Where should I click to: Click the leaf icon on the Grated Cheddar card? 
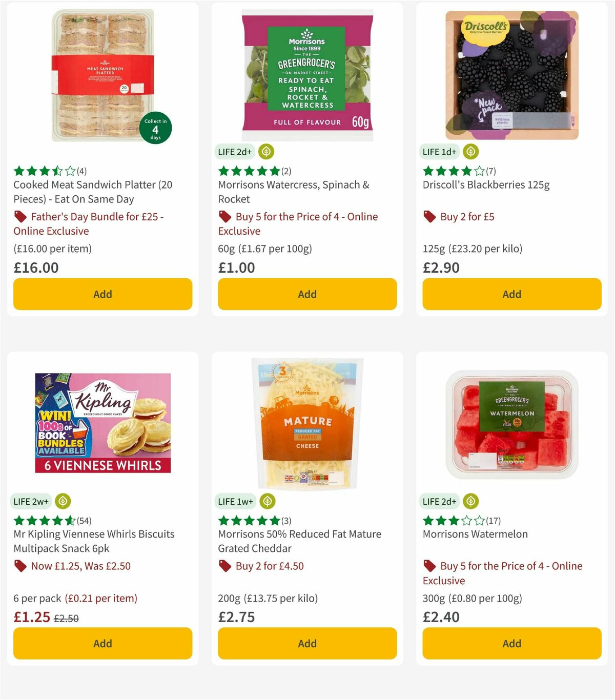point(266,501)
